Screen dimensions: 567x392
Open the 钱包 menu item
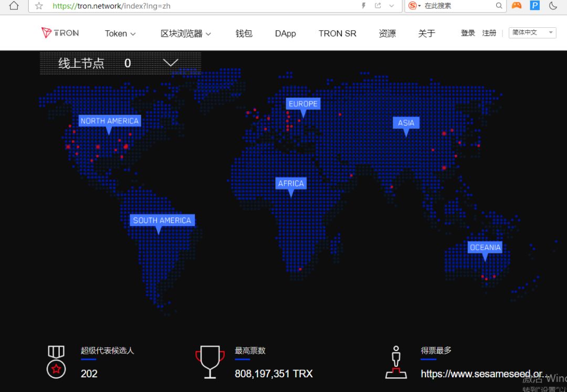point(244,34)
